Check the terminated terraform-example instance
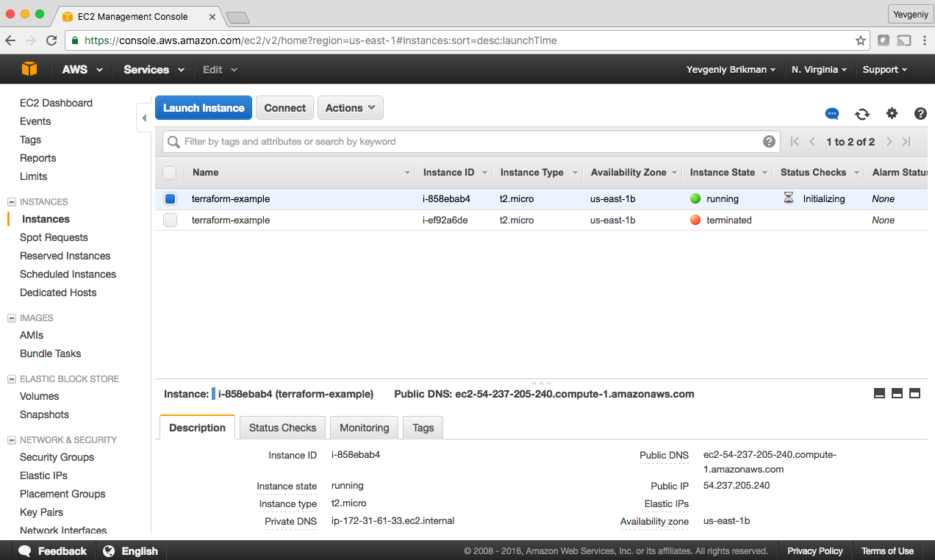 pyautogui.click(x=169, y=220)
